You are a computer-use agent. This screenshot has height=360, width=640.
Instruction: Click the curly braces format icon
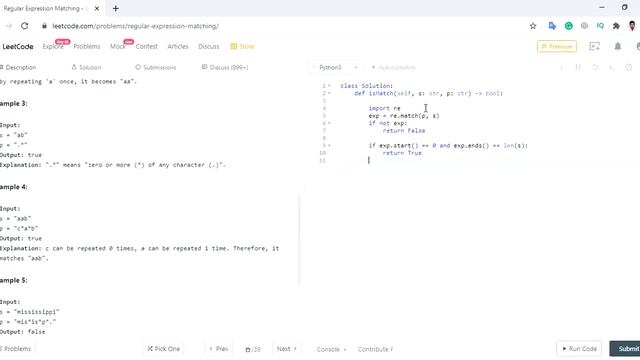[578, 67]
